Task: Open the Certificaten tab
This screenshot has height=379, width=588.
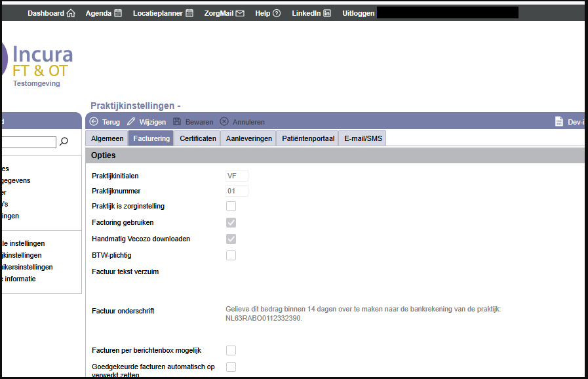Action: pyautogui.click(x=198, y=138)
